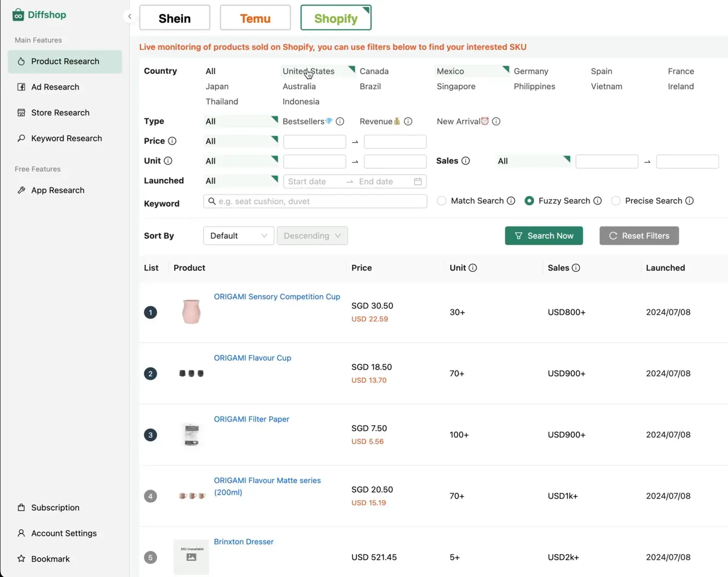Click the info icon next to Revenue

tap(408, 121)
